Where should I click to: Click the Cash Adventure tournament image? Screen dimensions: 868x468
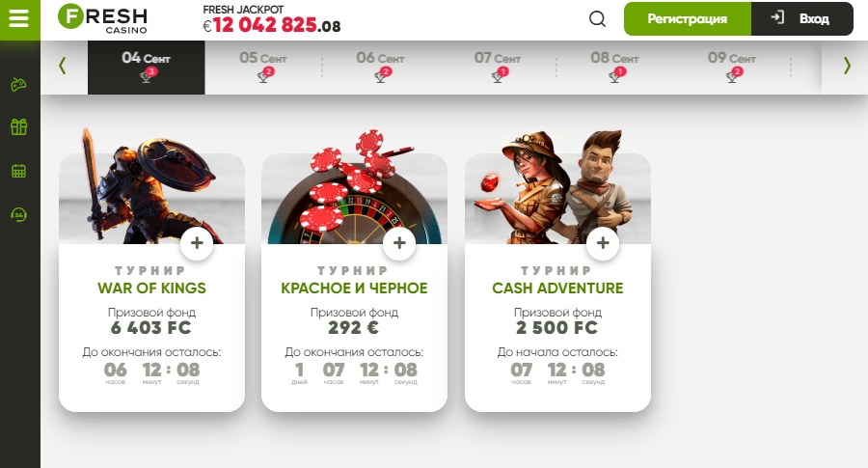coord(558,188)
